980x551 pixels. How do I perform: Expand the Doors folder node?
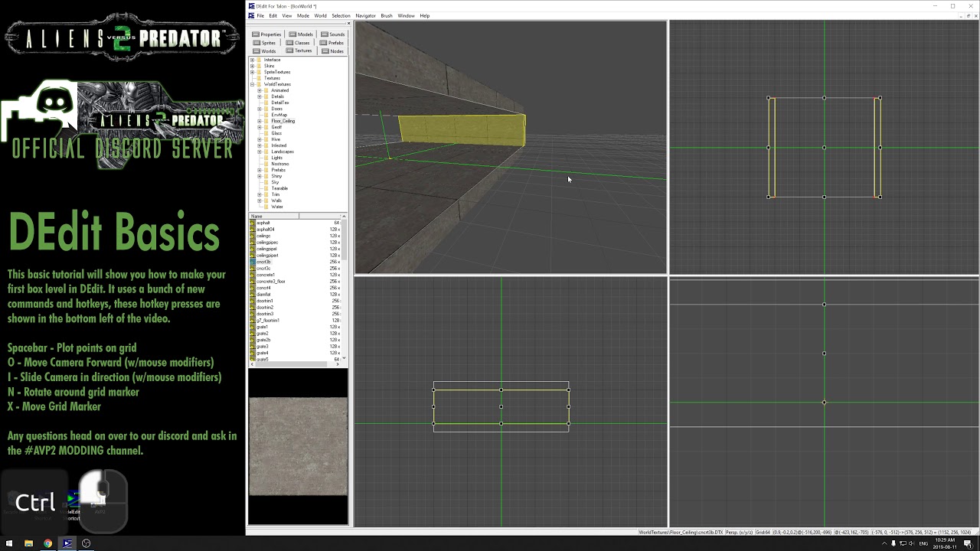point(259,109)
